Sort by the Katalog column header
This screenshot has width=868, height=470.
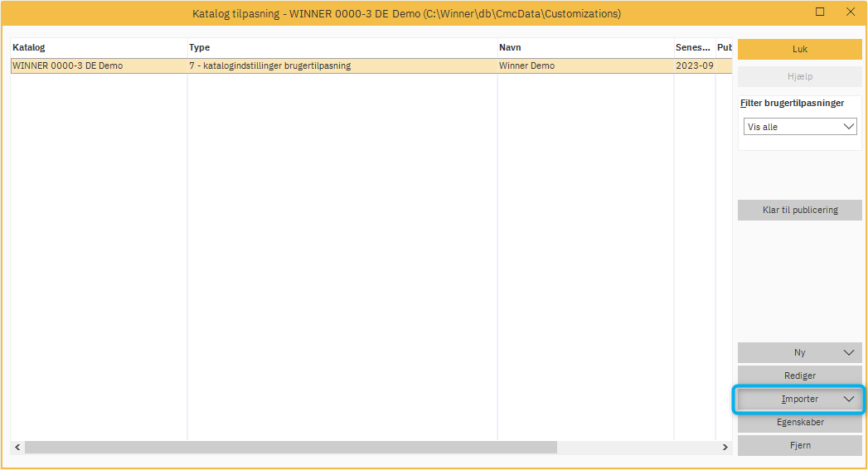pos(98,47)
